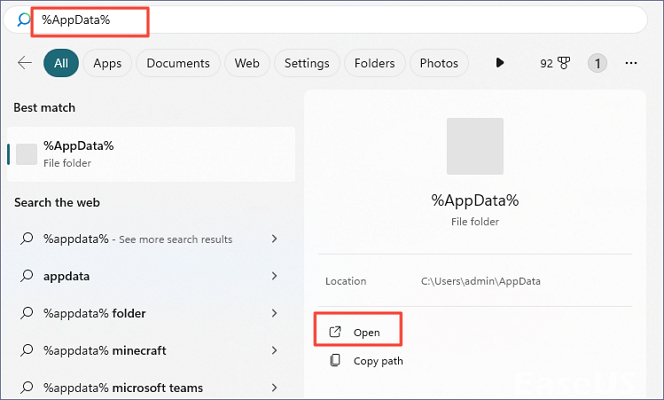Select the All filter tab
This screenshot has width=664, height=400.
(x=61, y=63)
